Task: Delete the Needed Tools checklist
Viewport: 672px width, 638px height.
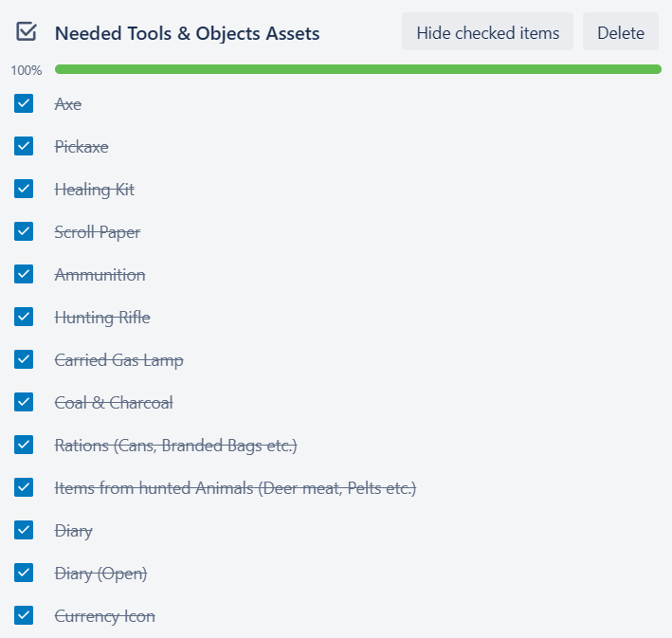Action: coord(620,32)
